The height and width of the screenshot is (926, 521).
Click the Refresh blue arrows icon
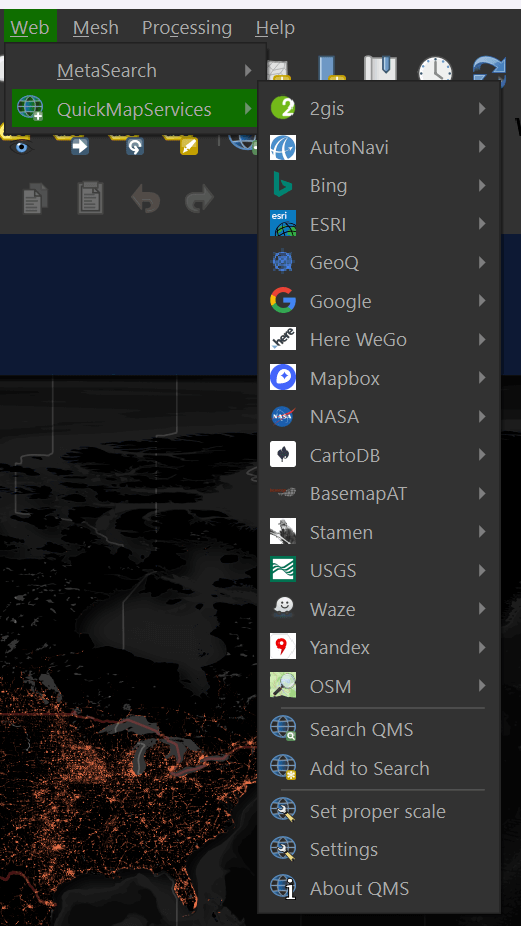(x=490, y=70)
